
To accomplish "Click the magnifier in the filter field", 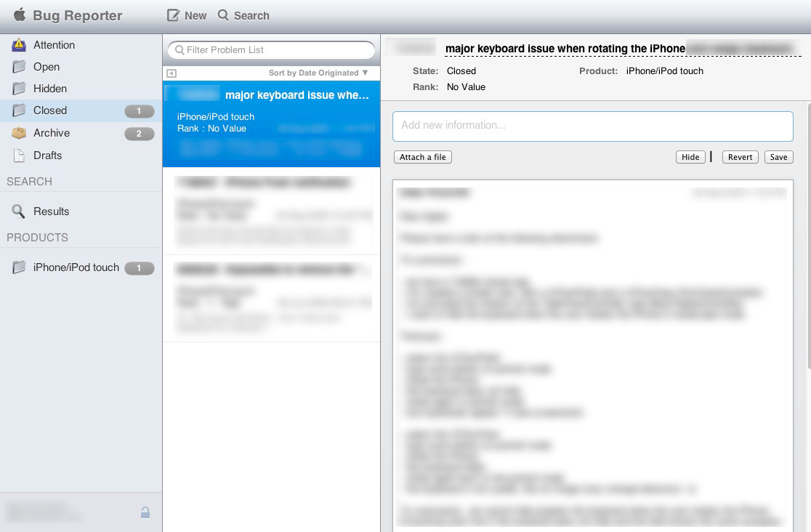I will coord(179,49).
